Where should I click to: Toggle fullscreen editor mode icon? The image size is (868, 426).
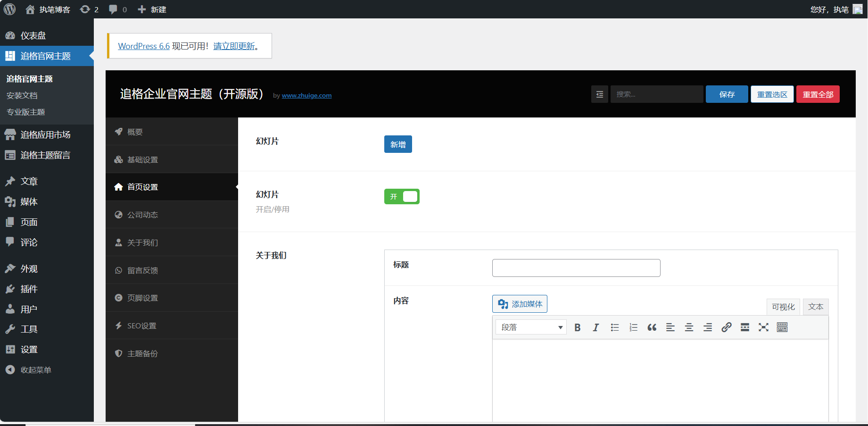763,327
